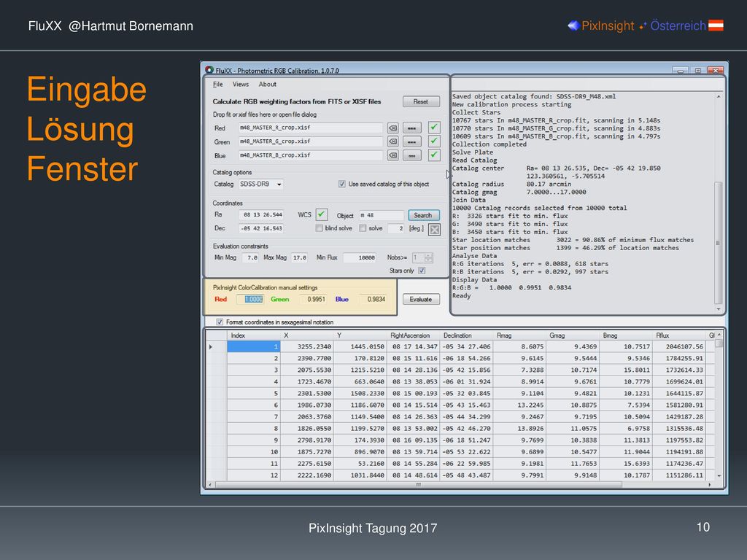Viewport: 747px width, 560px height.
Task: Open the Catalog SDSS-DR9 dropdown
Action: (x=279, y=184)
